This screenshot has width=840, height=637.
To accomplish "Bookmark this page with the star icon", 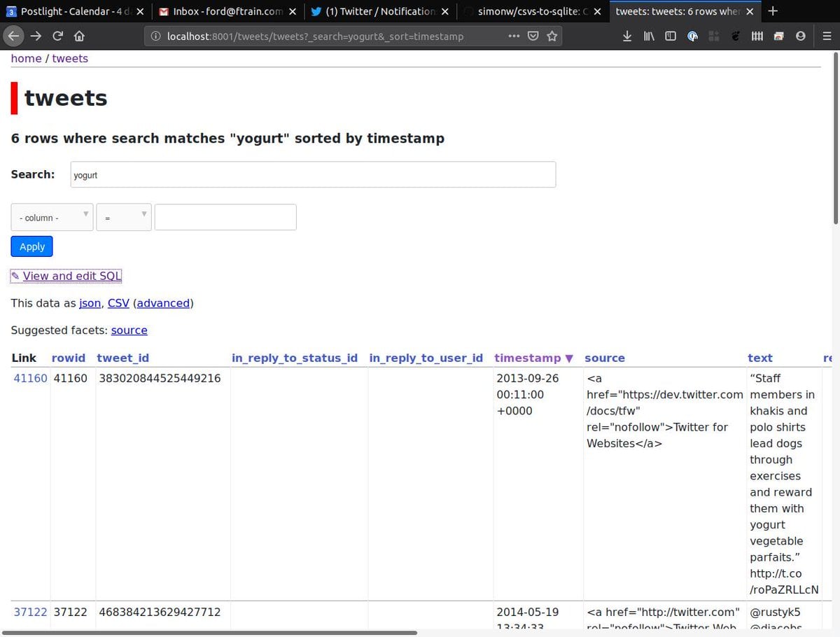I will (x=552, y=36).
